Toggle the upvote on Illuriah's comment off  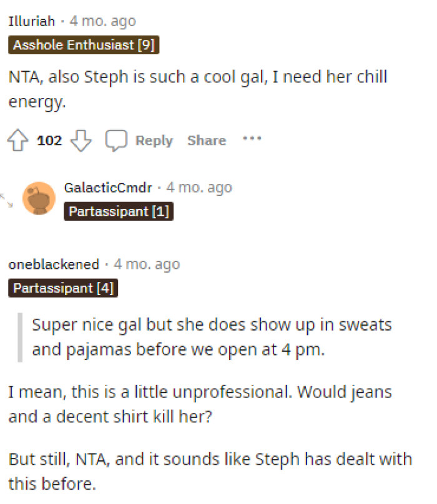pos(18,140)
